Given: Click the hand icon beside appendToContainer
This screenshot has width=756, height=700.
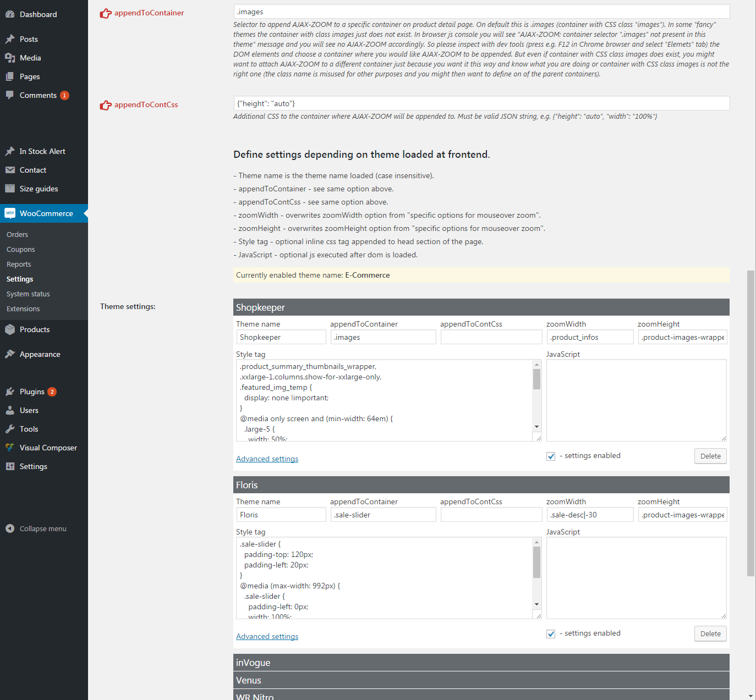Looking at the screenshot, I should click(x=106, y=13).
